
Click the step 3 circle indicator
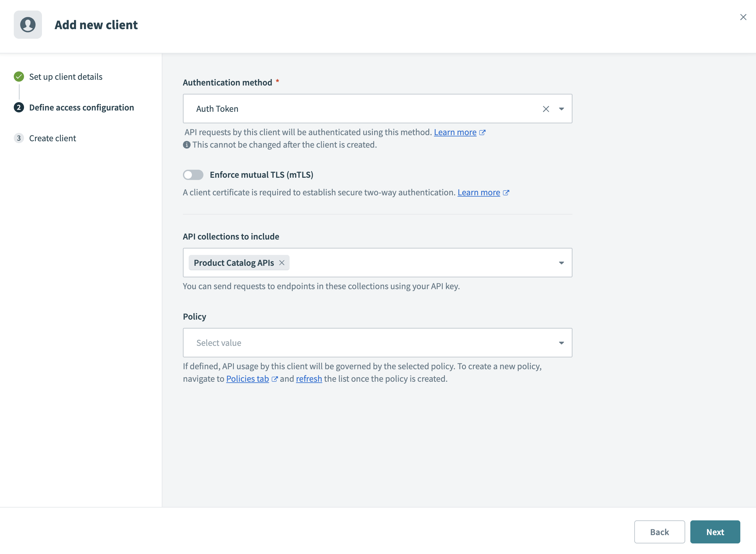coord(19,138)
